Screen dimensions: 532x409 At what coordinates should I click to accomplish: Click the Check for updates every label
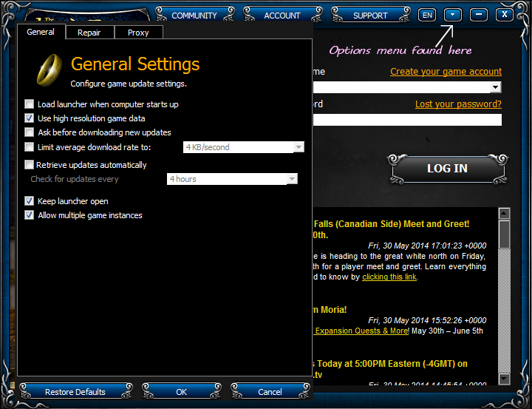(75, 179)
